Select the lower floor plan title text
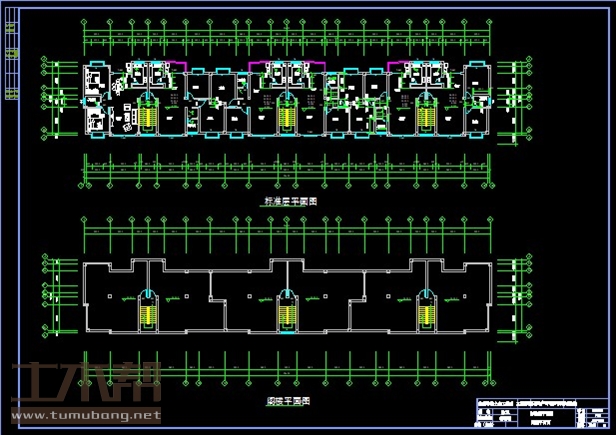Viewport: 616px width, 435px height. (288, 399)
